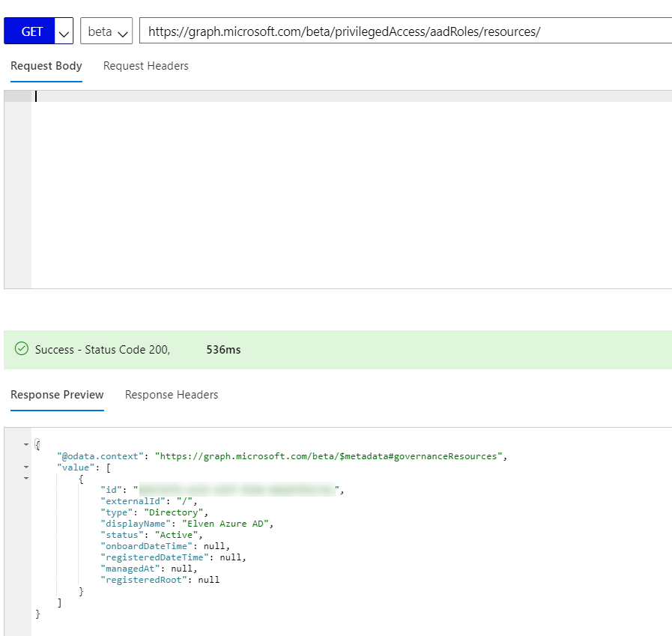Screen dimensions: 672x636
Task: Click the GET request method button
Action: pos(30,31)
